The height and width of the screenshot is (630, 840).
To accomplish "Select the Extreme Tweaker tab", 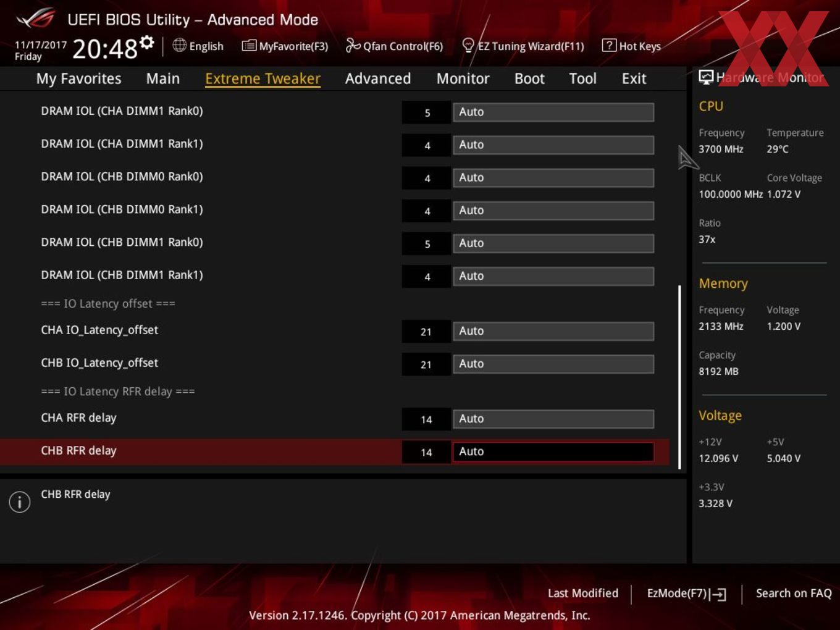I will point(262,78).
